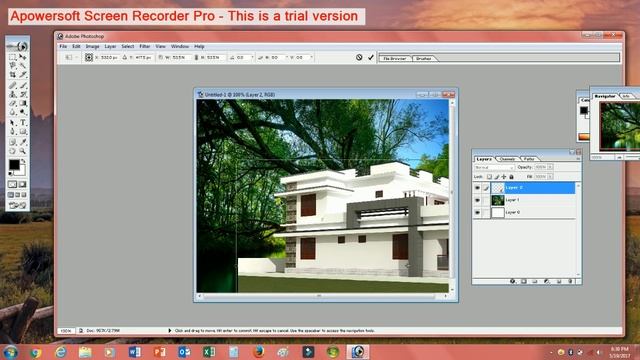Screen dimensions: 640x360
Task: Select the Move tool in toolbox
Action: pyautogui.click(x=23, y=57)
